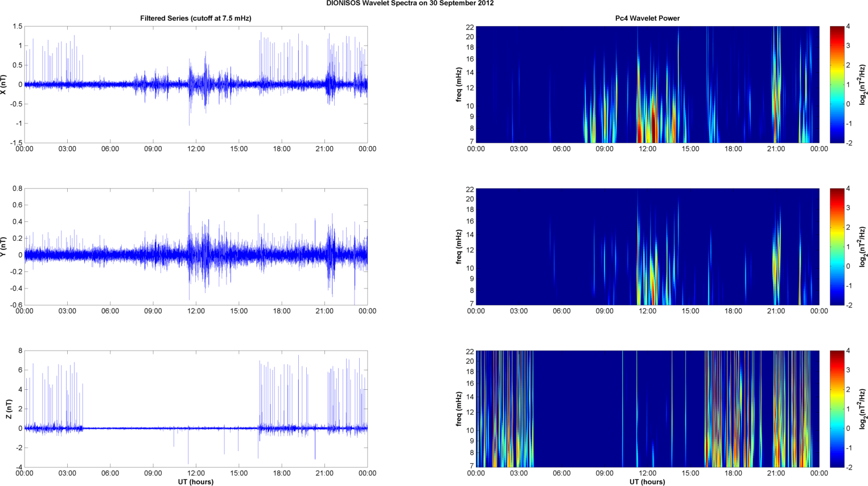Click the main title DIONISOS Wavelet Spectra
Screen dimensions: 868x486
(410, 3)
